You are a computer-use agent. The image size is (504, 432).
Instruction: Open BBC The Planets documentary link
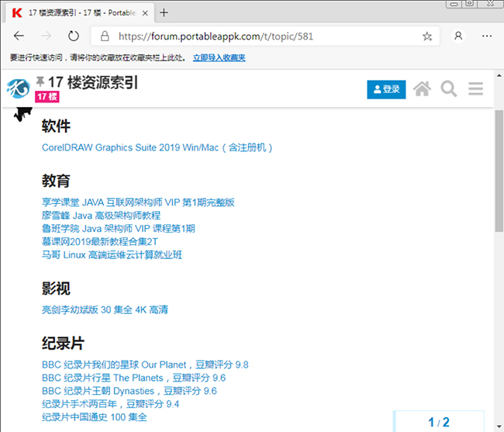click(133, 378)
